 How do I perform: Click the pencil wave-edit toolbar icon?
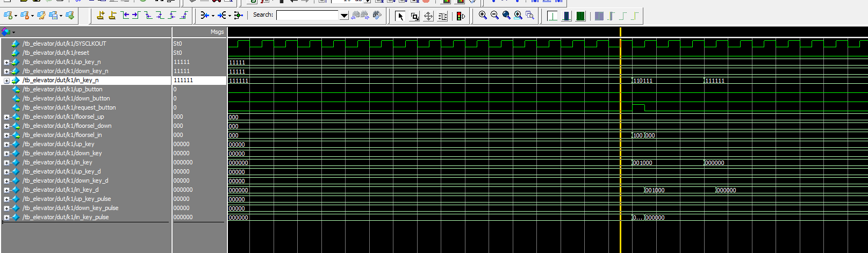pos(41,16)
